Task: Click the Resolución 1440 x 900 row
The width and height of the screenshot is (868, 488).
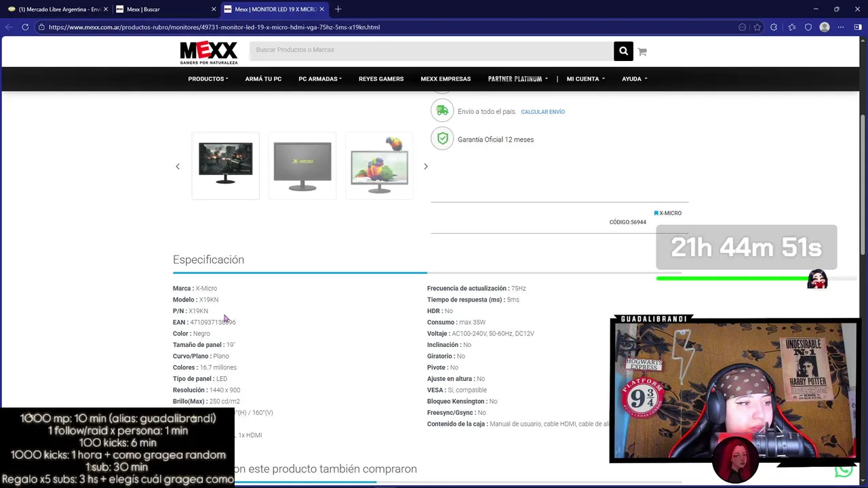Action: (206, 390)
